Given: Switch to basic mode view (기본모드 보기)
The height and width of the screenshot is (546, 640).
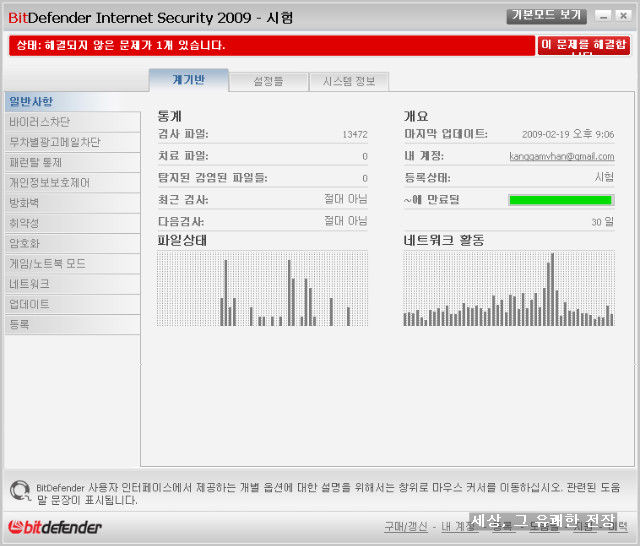Looking at the screenshot, I should (547, 16).
